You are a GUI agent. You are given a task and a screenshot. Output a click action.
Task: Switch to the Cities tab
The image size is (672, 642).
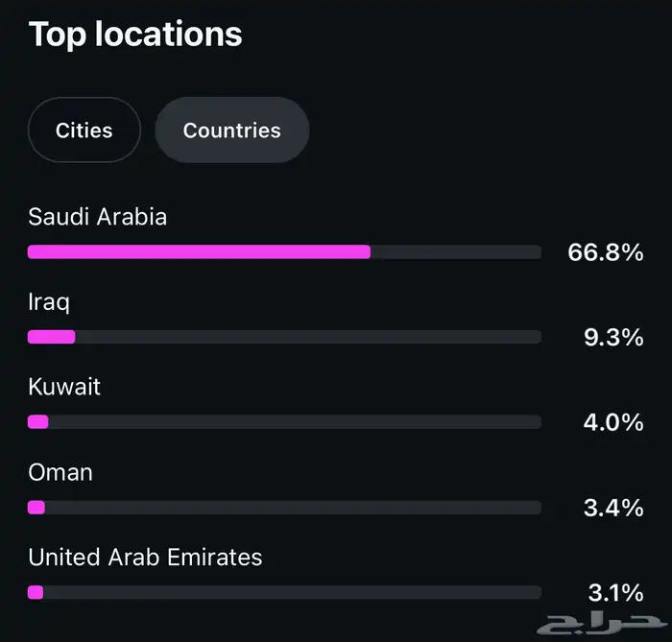tap(84, 131)
